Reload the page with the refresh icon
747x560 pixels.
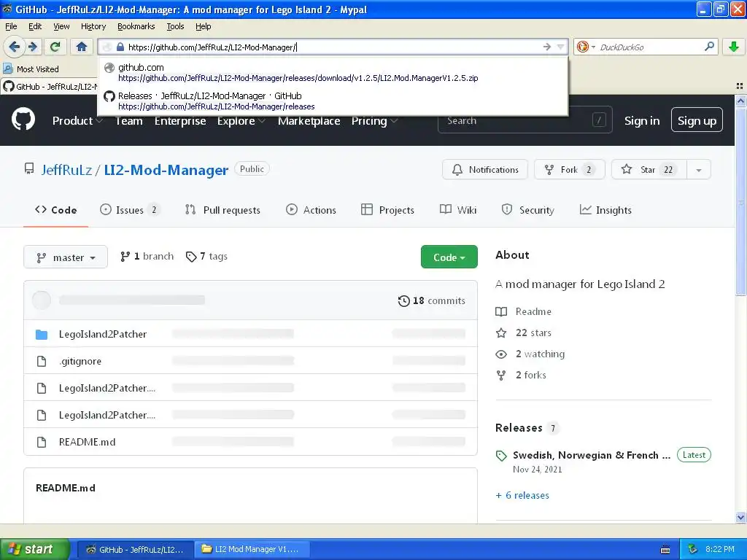[x=55, y=47]
